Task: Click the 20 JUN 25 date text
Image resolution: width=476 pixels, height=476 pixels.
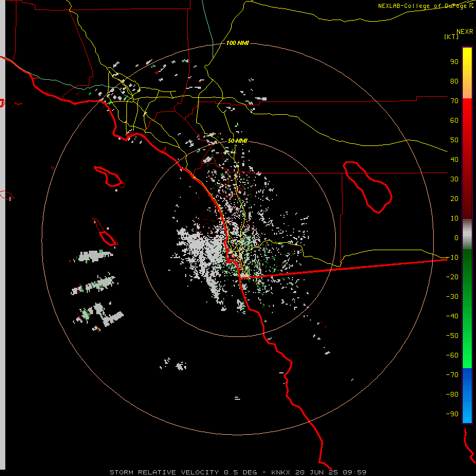Action: (317, 472)
